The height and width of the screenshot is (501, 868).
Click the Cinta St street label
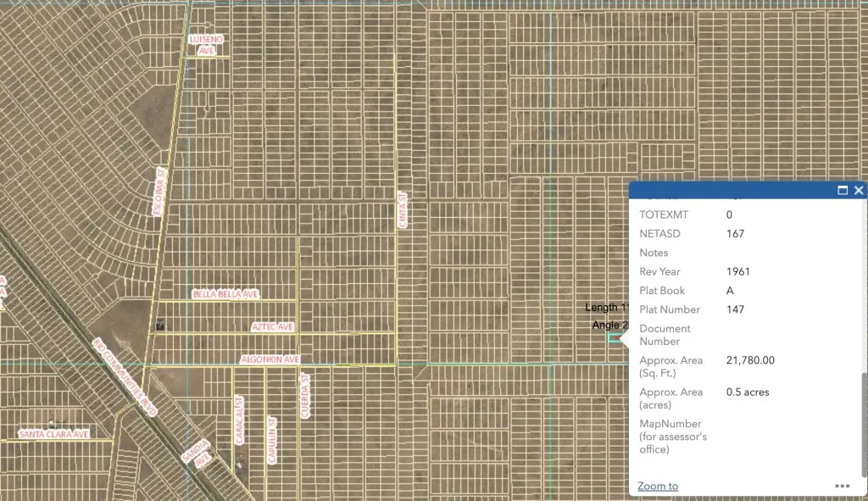click(x=403, y=209)
